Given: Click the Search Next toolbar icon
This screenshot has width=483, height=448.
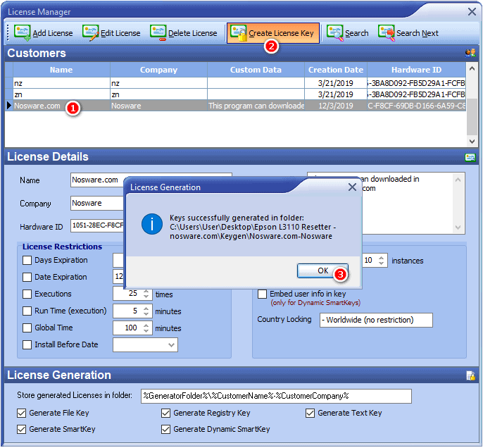Looking at the screenshot, I should click(x=387, y=33).
